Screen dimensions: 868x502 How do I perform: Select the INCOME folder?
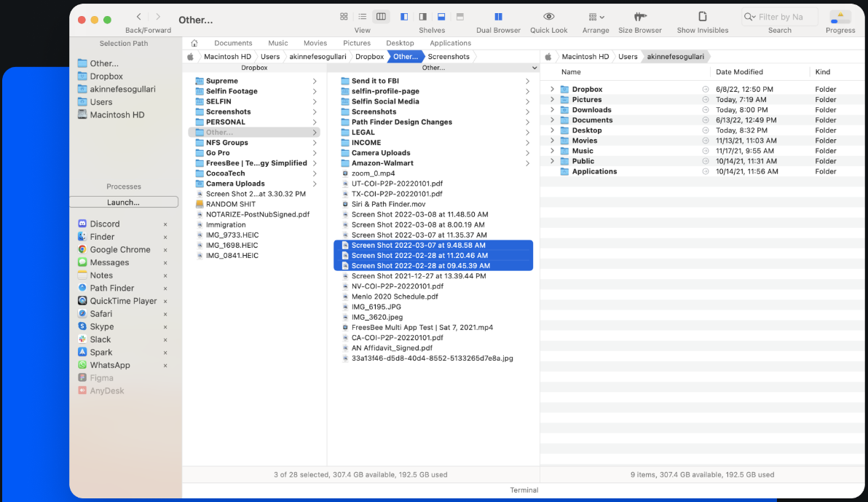click(x=366, y=142)
